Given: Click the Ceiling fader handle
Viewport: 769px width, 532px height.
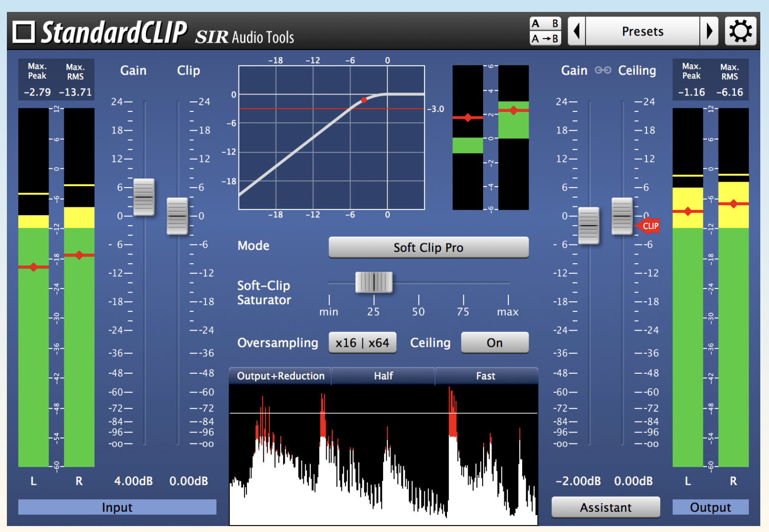Looking at the screenshot, I should pos(622,216).
